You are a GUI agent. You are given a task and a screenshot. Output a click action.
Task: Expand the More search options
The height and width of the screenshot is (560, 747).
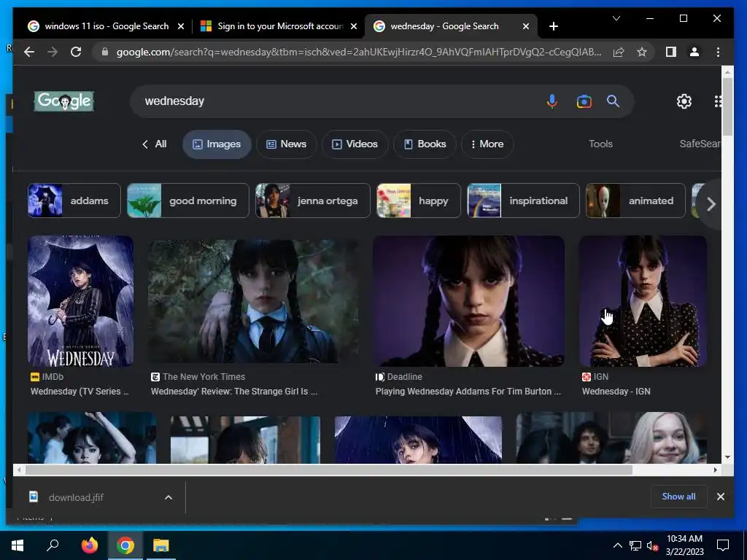487,144
